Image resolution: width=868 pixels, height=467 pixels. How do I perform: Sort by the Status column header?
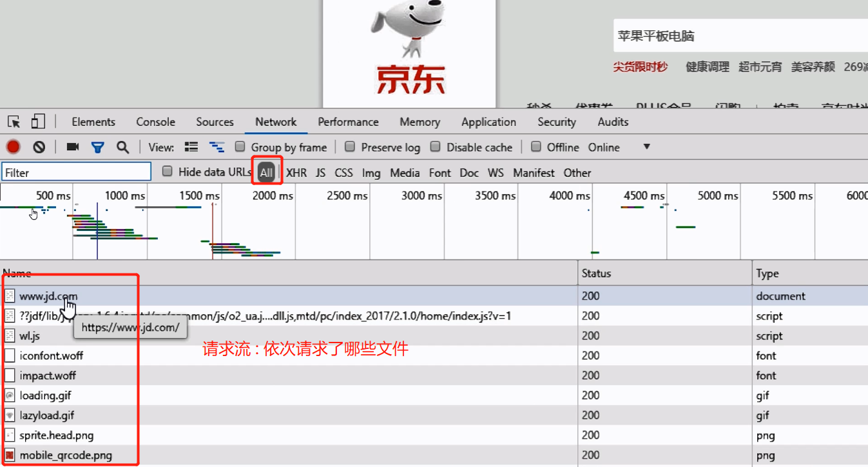pos(665,273)
